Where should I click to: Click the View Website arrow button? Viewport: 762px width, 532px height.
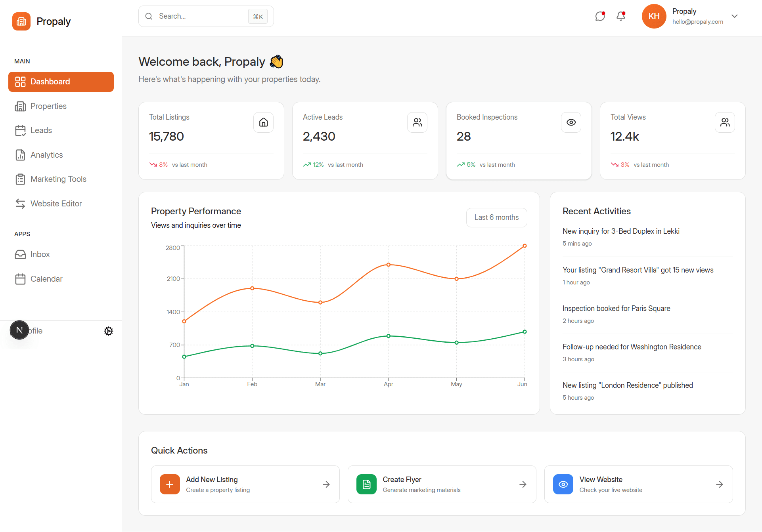(719, 484)
